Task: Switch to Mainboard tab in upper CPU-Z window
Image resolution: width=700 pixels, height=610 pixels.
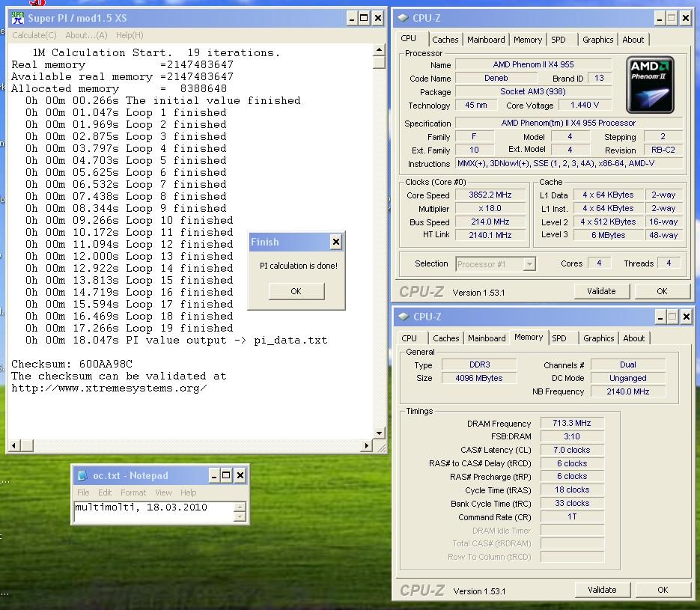Action: point(486,40)
